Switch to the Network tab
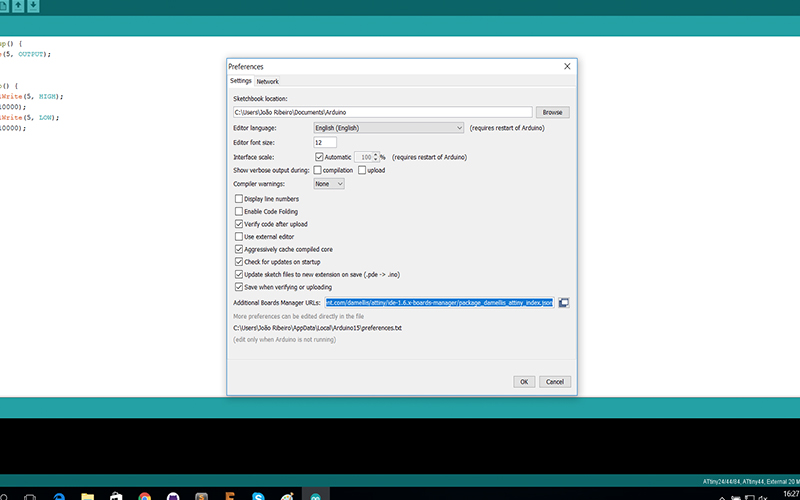 pos(267,81)
